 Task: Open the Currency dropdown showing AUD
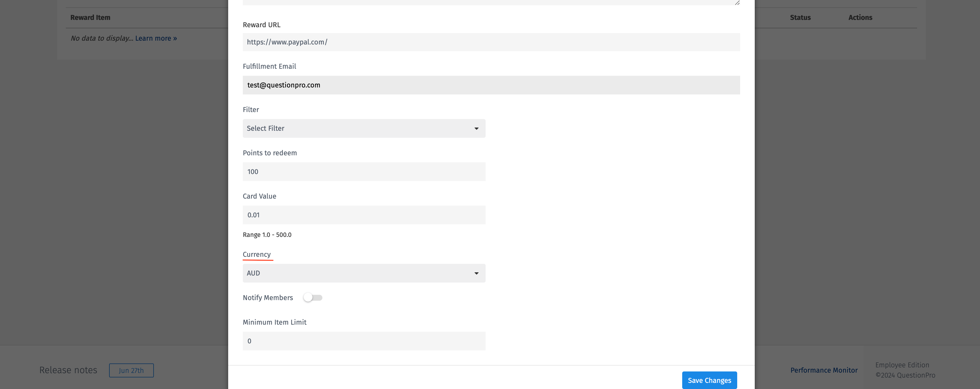pyautogui.click(x=364, y=273)
